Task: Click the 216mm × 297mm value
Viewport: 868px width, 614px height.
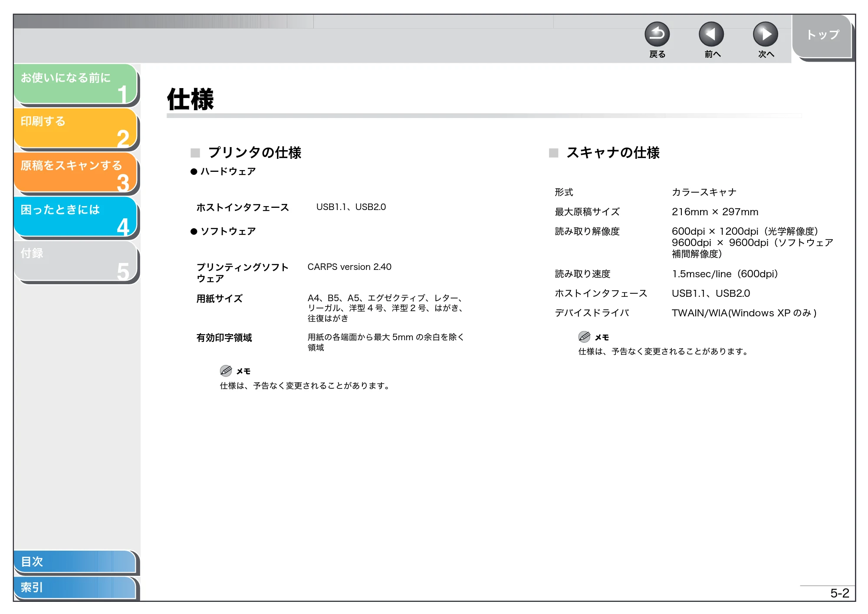Action: coord(715,212)
